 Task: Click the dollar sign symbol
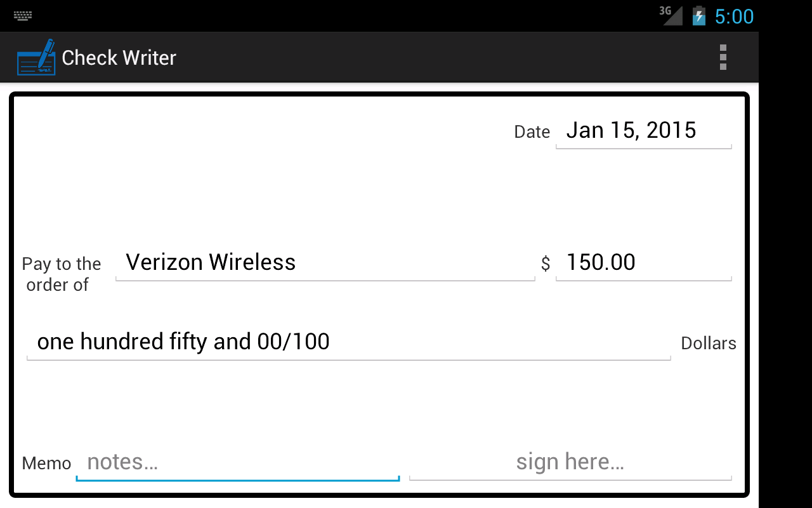(x=546, y=264)
